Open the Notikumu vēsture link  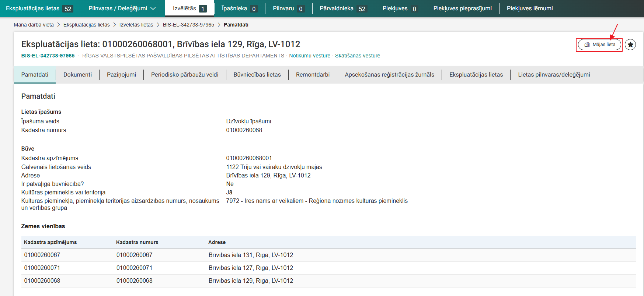point(310,56)
